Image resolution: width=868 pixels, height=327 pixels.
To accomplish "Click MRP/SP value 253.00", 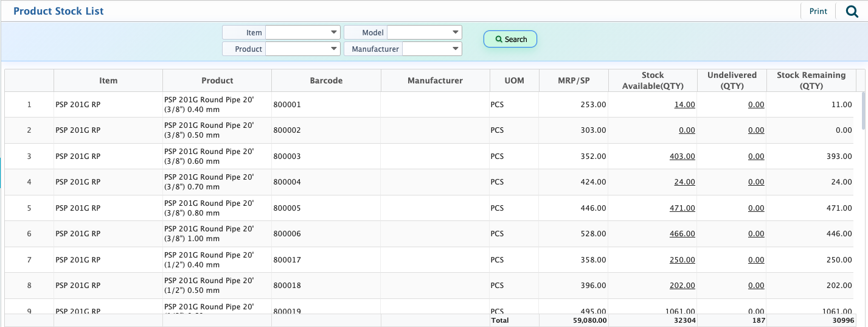I will [594, 105].
